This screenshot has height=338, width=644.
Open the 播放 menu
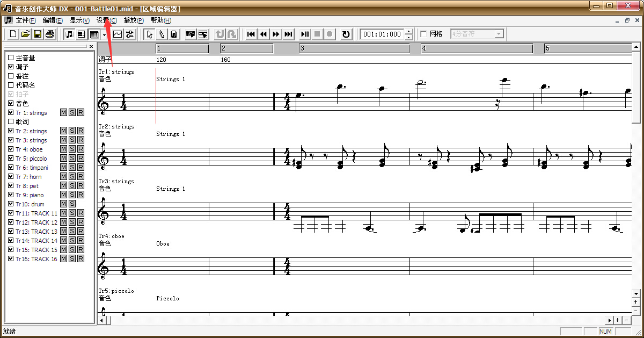(x=134, y=20)
